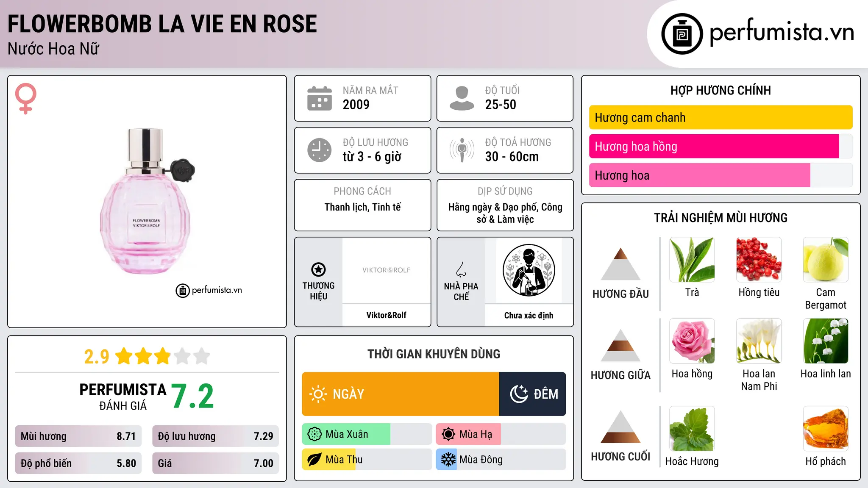Click the Viktor&Rolf brand name label
868x488 pixels.
[386, 315]
